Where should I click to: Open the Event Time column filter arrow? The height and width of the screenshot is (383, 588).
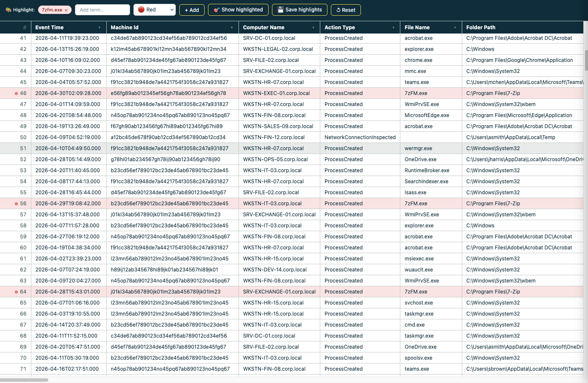tap(100, 28)
